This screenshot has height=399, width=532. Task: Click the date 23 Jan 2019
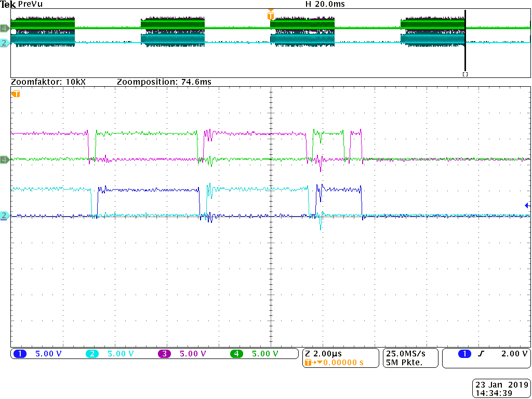pyautogui.click(x=501, y=385)
